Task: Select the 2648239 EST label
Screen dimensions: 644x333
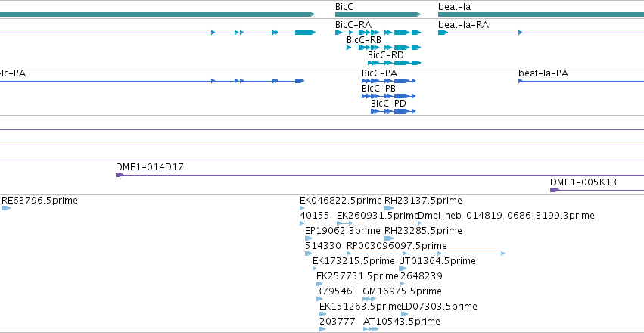Action: pos(422,276)
